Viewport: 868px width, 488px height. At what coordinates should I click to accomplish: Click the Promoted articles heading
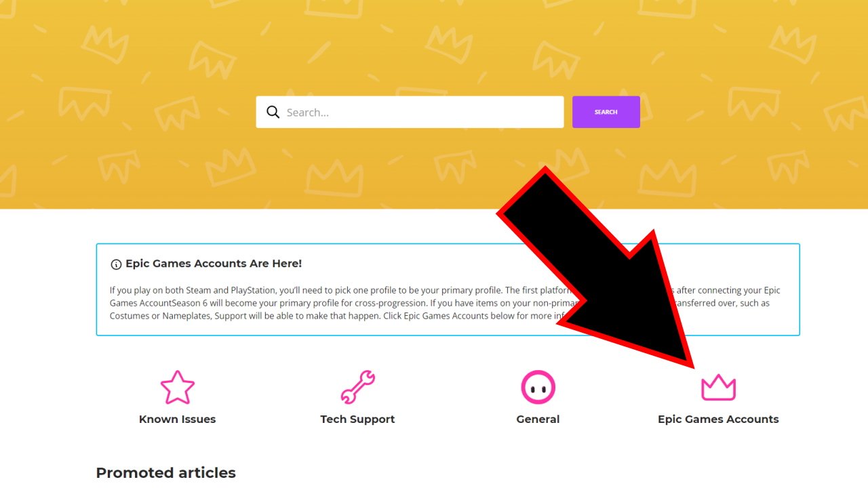[165, 472]
